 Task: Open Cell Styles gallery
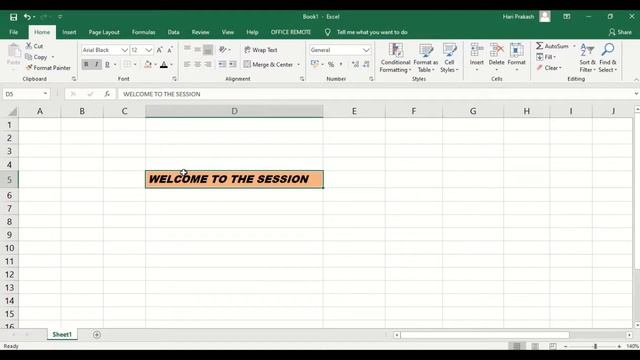(449, 58)
